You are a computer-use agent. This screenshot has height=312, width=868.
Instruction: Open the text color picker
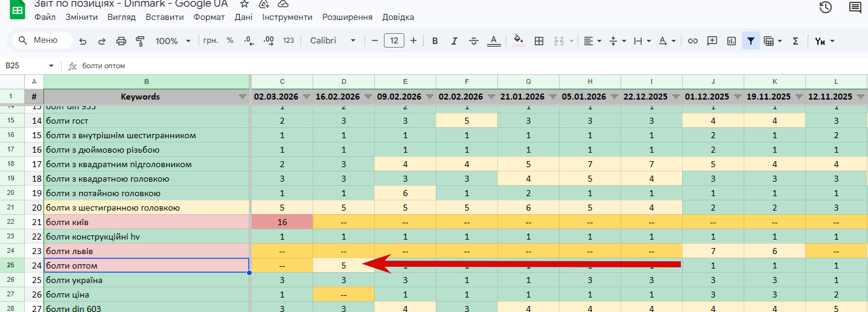[x=494, y=41]
